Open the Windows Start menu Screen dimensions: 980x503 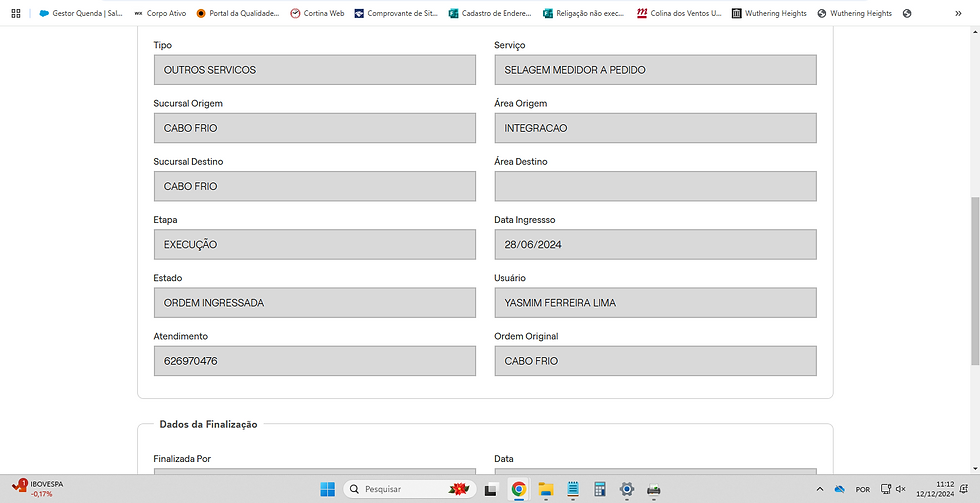(328, 489)
